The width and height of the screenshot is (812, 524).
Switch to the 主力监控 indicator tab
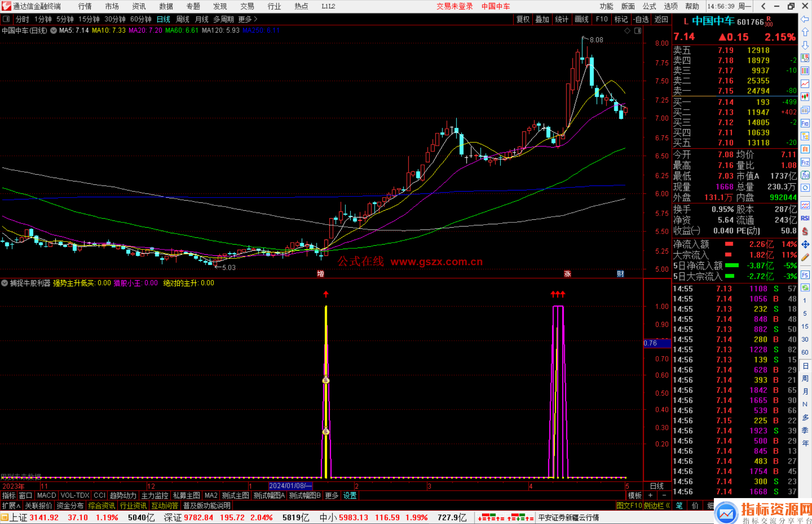155,495
